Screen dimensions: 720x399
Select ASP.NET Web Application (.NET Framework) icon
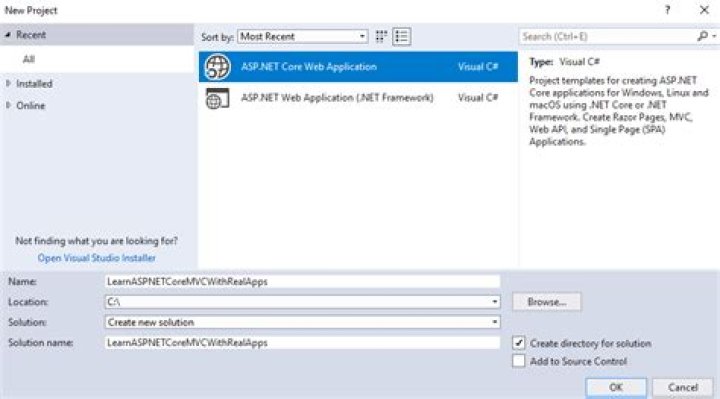(x=217, y=98)
